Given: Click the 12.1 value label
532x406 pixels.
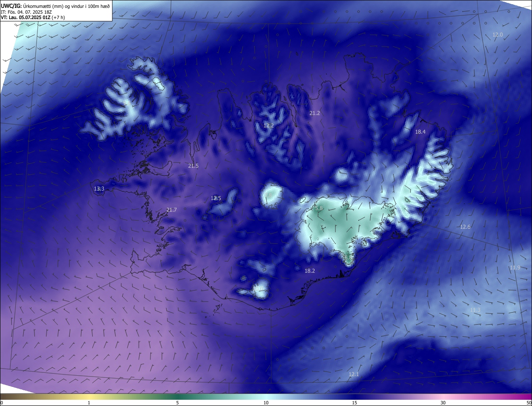Looking at the screenshot, I should click(x=354, y=374).
